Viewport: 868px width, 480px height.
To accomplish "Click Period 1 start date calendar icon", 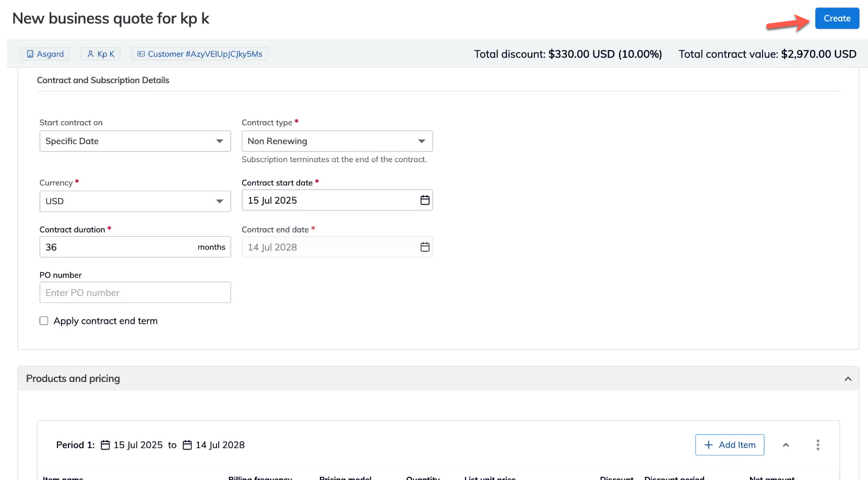I will [105, 445].
